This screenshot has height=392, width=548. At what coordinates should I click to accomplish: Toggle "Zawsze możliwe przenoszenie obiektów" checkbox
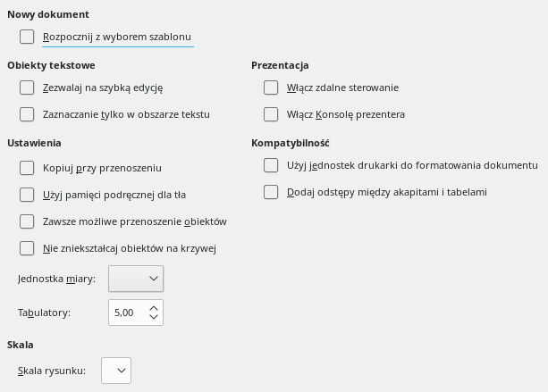pyautogui.click(x=27, y=221)
